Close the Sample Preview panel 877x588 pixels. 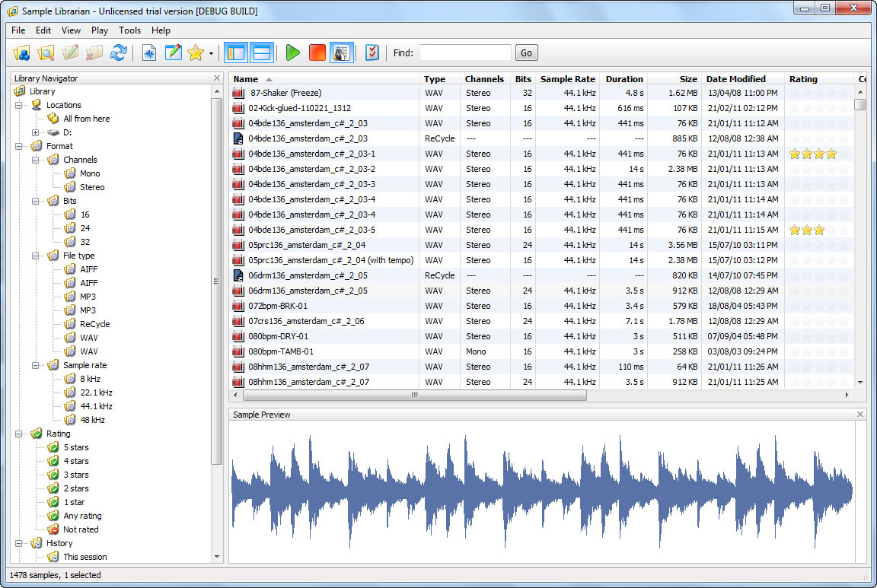click(x=860, y=414)
